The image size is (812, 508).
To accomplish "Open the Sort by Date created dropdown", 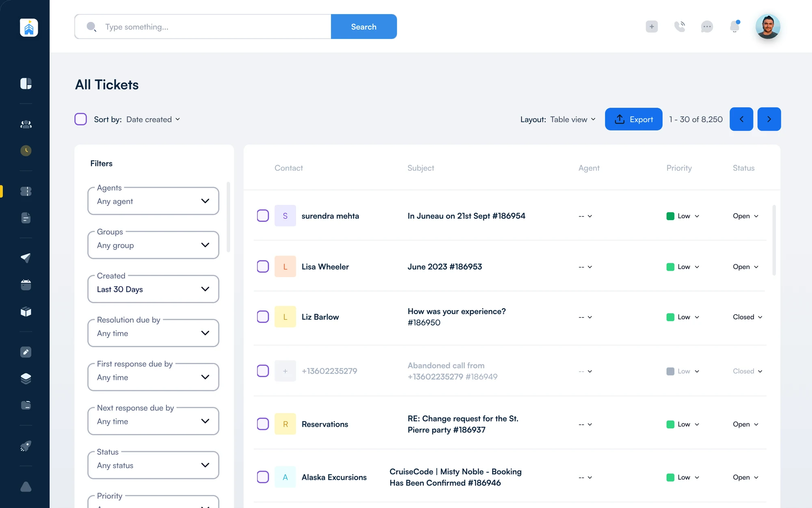I will point(153,119).
